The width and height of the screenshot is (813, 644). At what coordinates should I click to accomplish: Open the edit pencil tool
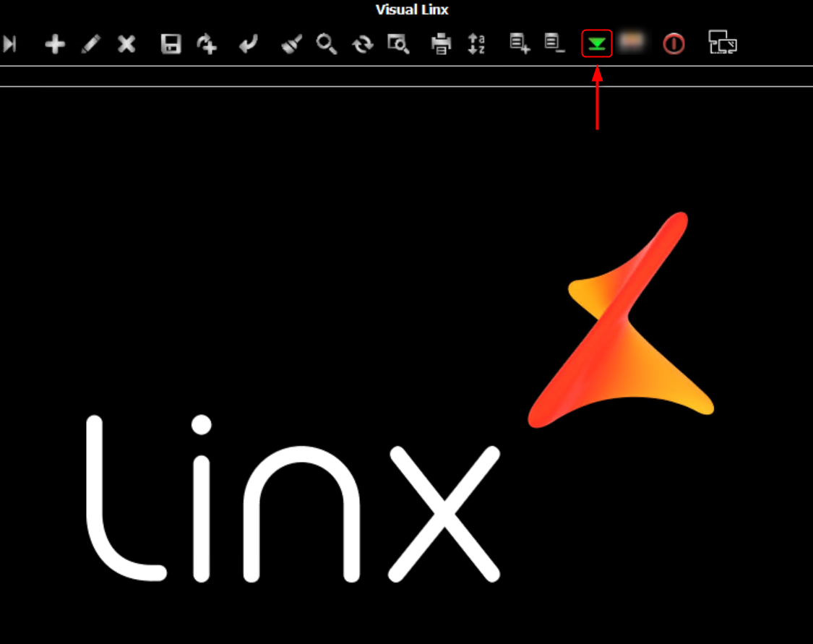click(90, 43)
